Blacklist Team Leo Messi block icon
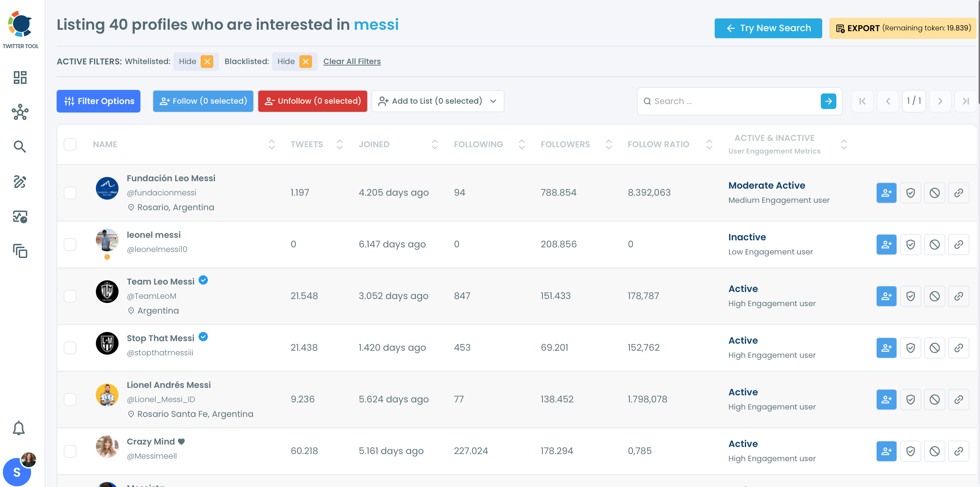Screen dimensions: 980x487 (934, 296)
